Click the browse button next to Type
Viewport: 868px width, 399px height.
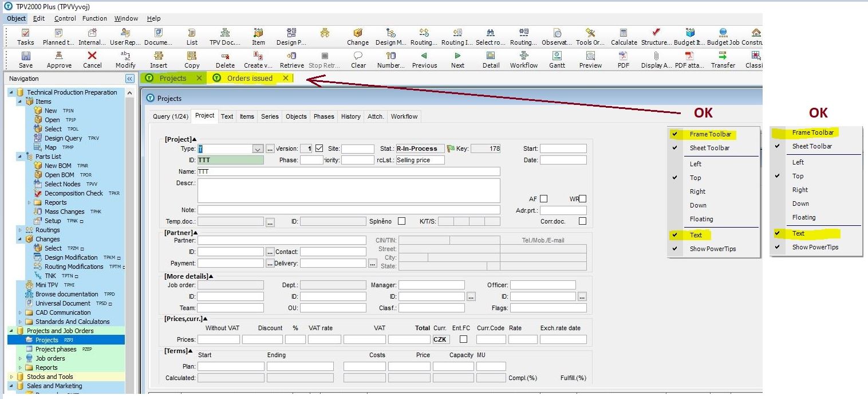click(270, 149)
